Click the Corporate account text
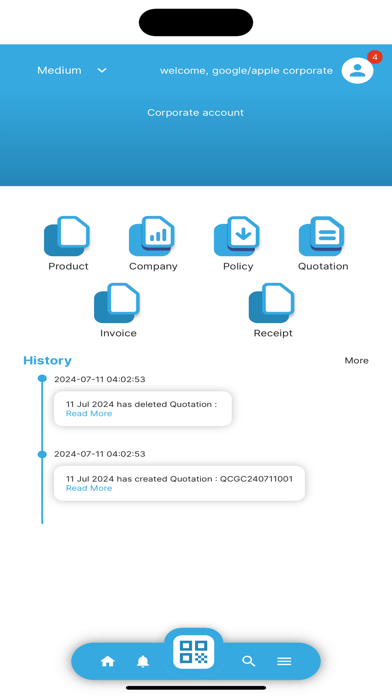392x696 pixels. [x=195, y=113]
